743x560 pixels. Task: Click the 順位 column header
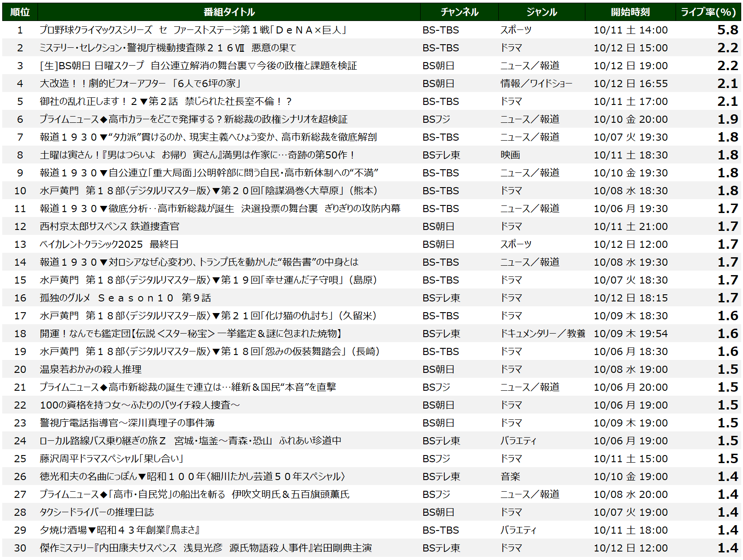20,12
